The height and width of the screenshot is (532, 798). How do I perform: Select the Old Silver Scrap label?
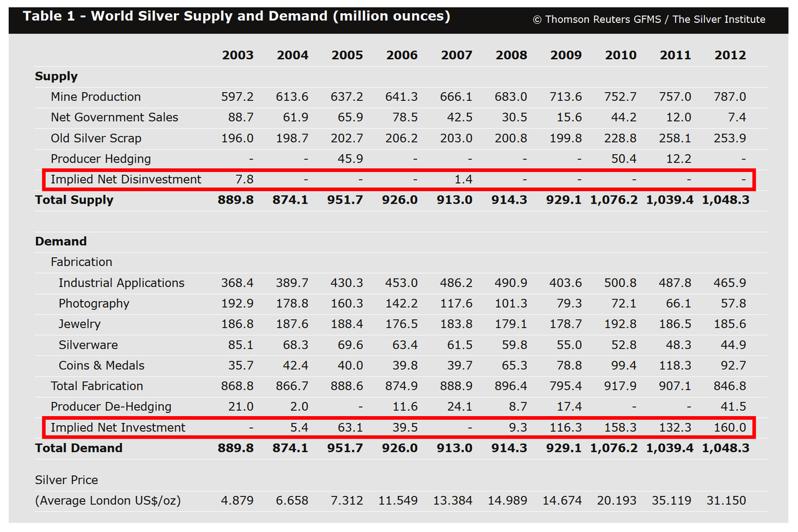(96, 138)
